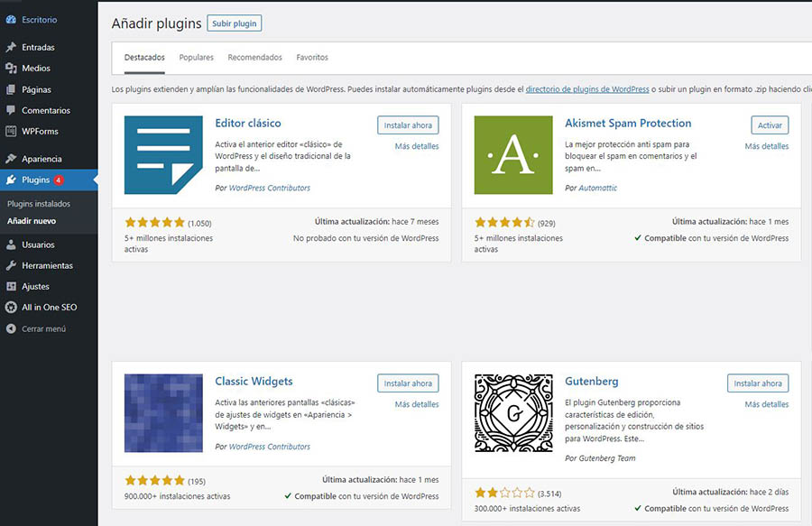Open Plugins instalados in the submenu
The height and width of the screenshot is (526, 812).
click(39, 204)
